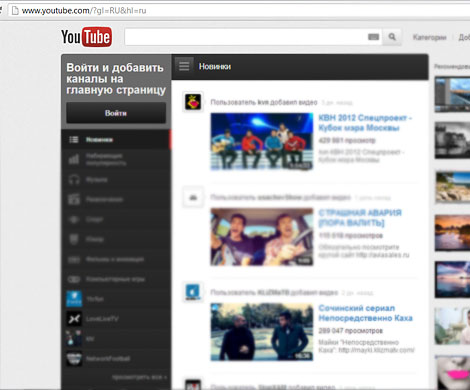Click the avatar of the second feed user
This screenshot has height=390, width=470.
(193, 197)
